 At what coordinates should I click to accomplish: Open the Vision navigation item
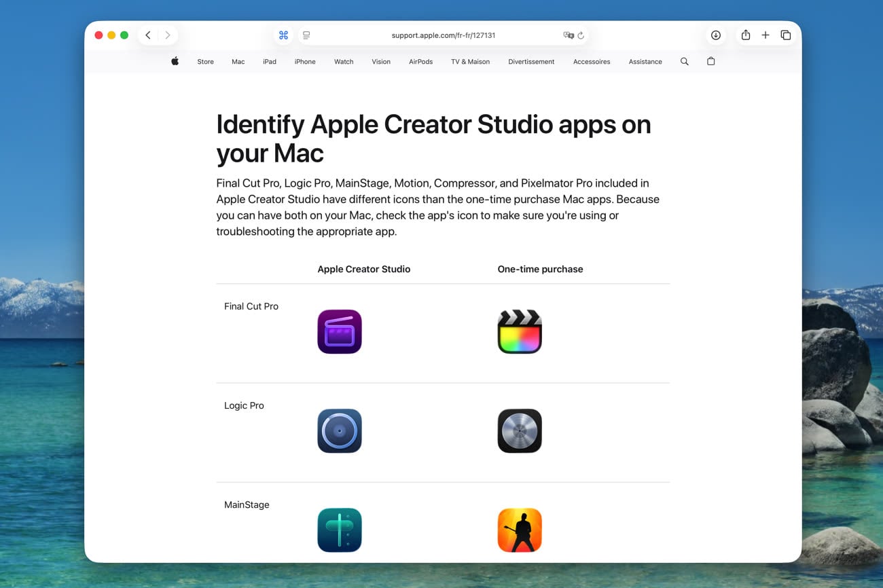[x=381, y=62]
